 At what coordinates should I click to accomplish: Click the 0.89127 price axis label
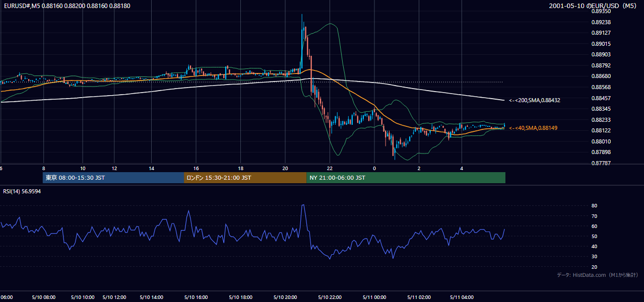pyautogui.click(x=601, y=33)
